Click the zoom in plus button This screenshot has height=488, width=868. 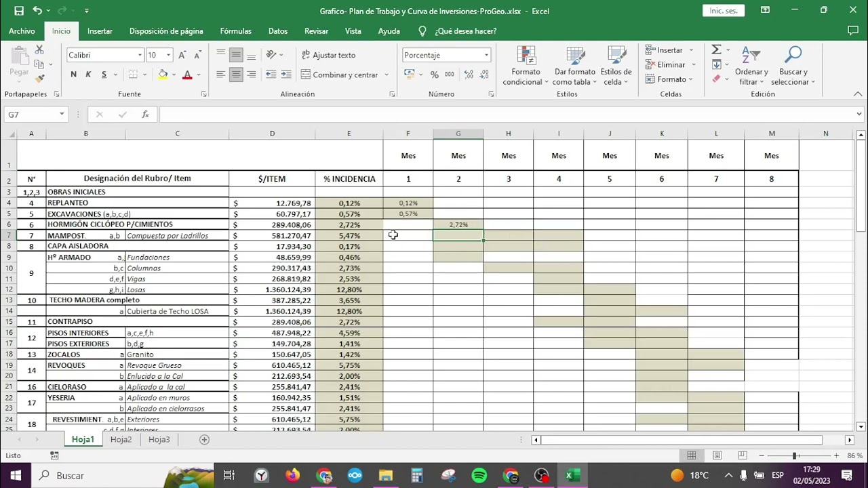(x=836, y=455)
